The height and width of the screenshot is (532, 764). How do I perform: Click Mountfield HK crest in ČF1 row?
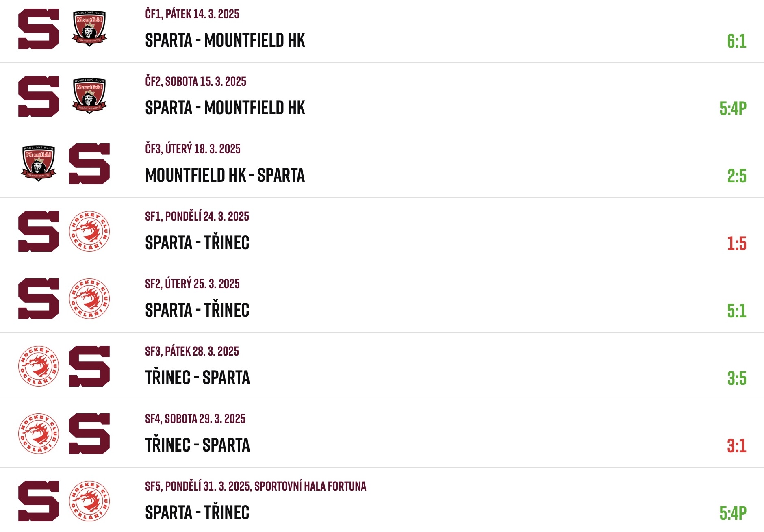pyautogui.click(x=89, y=28)
